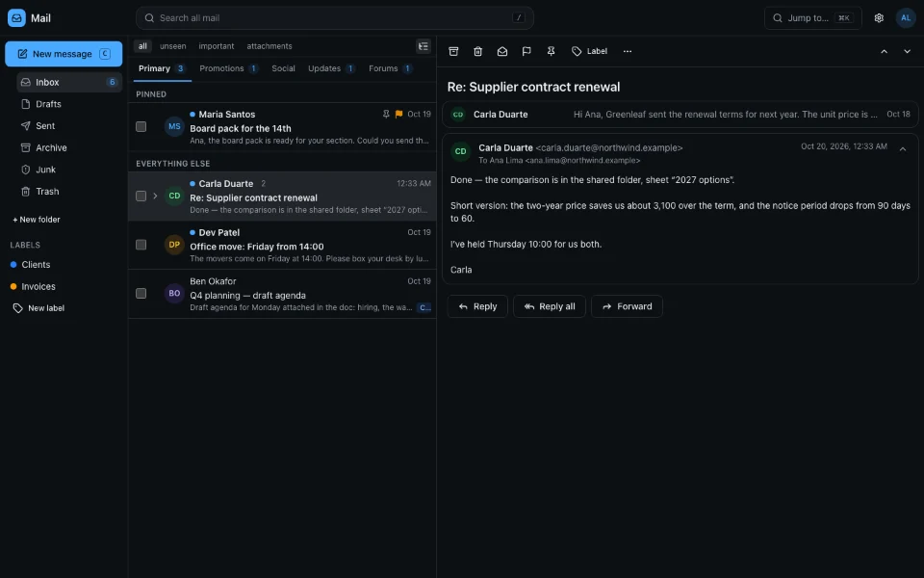Image resolution: width=924 pixels, height=578 pixels.
Task: Open the more actions ellipsis menu
Action: [628, 51]
